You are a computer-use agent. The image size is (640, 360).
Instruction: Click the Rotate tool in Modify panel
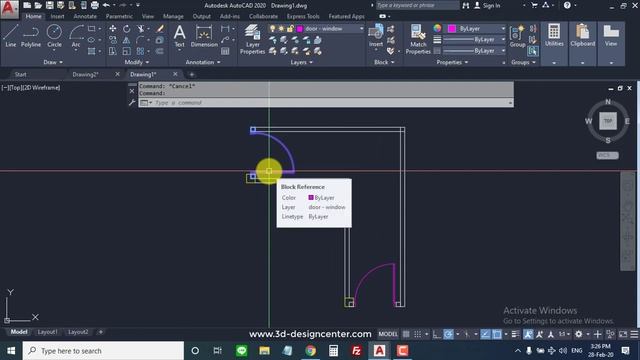click(127, 29)
